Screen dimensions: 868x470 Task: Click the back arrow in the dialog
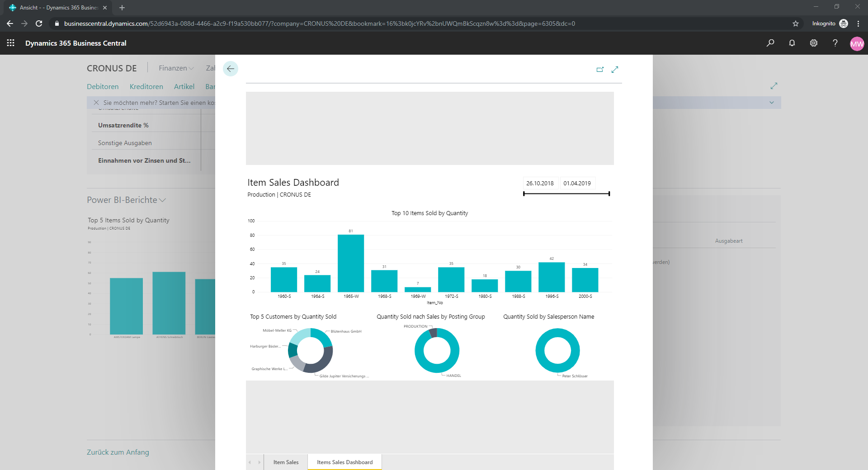click(231, 69)
